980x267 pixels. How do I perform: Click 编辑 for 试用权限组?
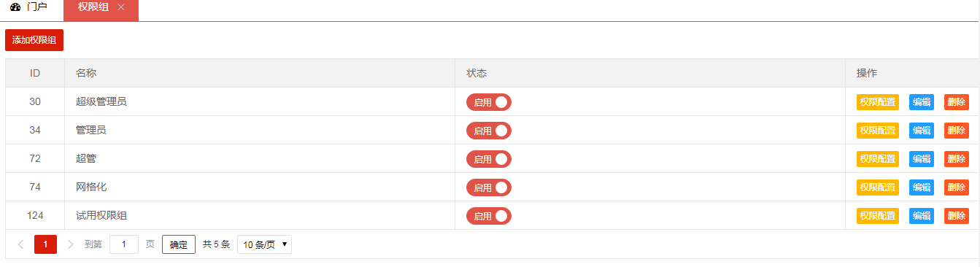(x=922, y=216)
